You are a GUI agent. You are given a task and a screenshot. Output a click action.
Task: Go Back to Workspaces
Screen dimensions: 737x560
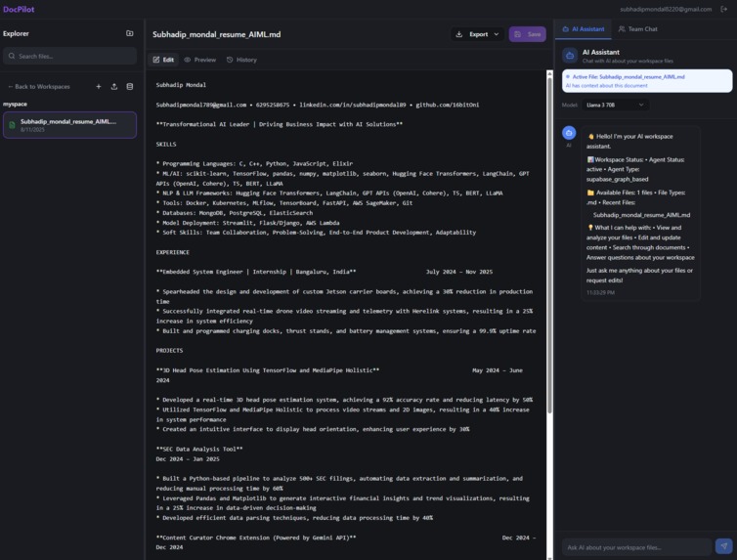(x=39, y=86)
